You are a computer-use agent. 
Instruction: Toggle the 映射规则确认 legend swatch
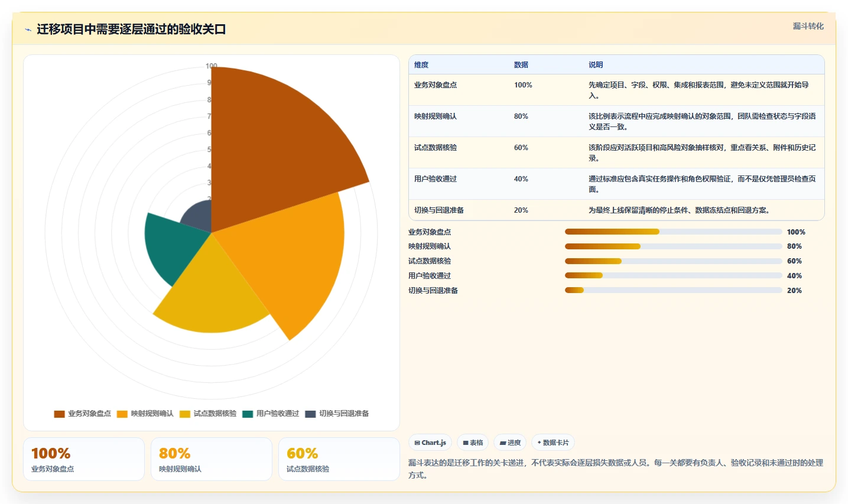click(122, 414)
